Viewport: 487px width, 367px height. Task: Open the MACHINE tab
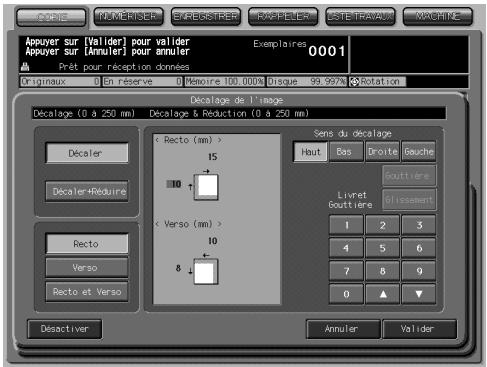(x=438, y=16)
